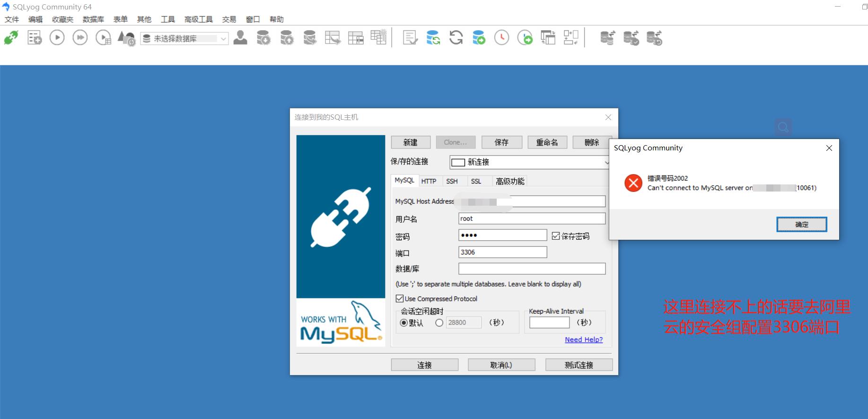Click the green plug new connection icon
868x419 pixels.
coord(11,38)
